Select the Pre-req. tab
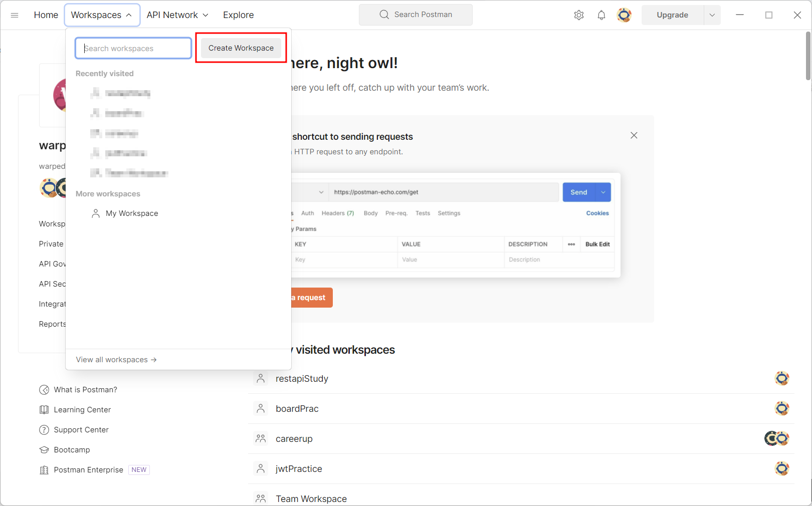 [396, 213]
